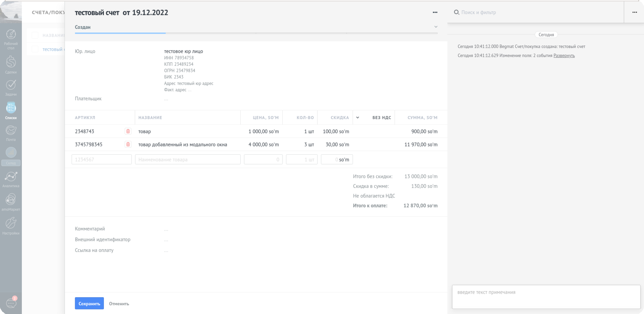The width and height of the screenshot is (644, 314).
Task: Expand the Создан status dropdown
Action: (435, 27)
